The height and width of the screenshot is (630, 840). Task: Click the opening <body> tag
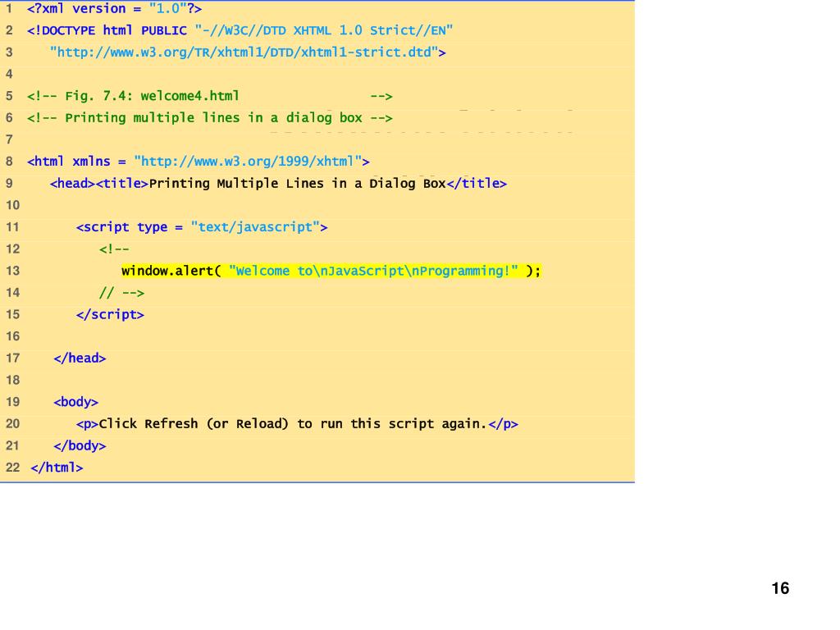point(75,402)
